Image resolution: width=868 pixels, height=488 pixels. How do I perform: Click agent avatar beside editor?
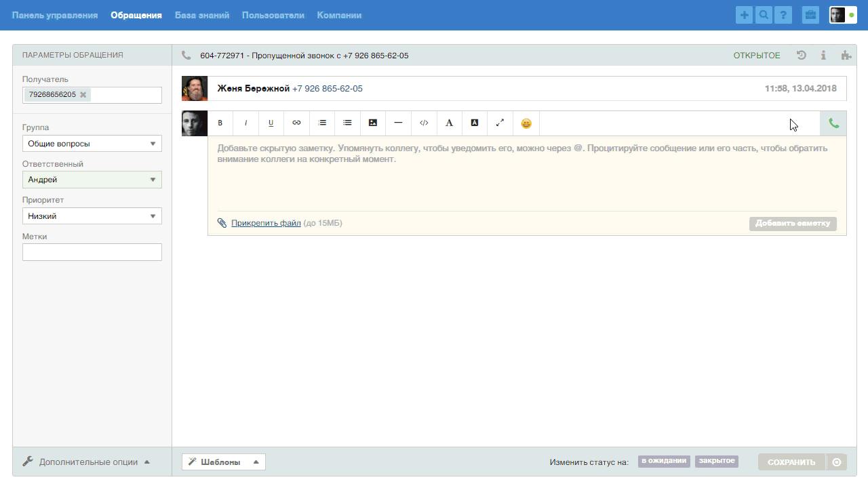[195, 123]
